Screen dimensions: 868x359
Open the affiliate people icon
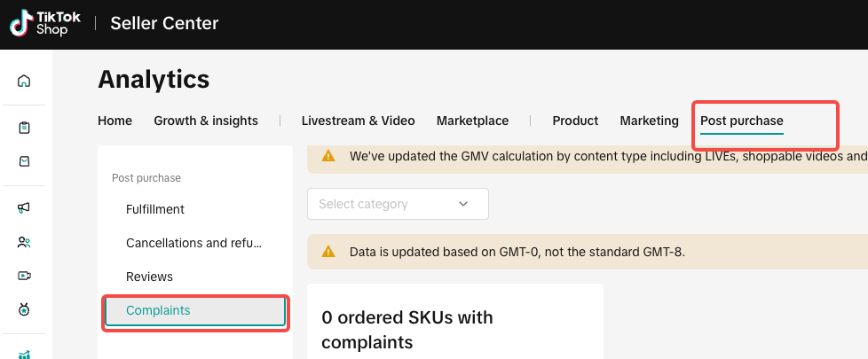click(x=25, y=241)
